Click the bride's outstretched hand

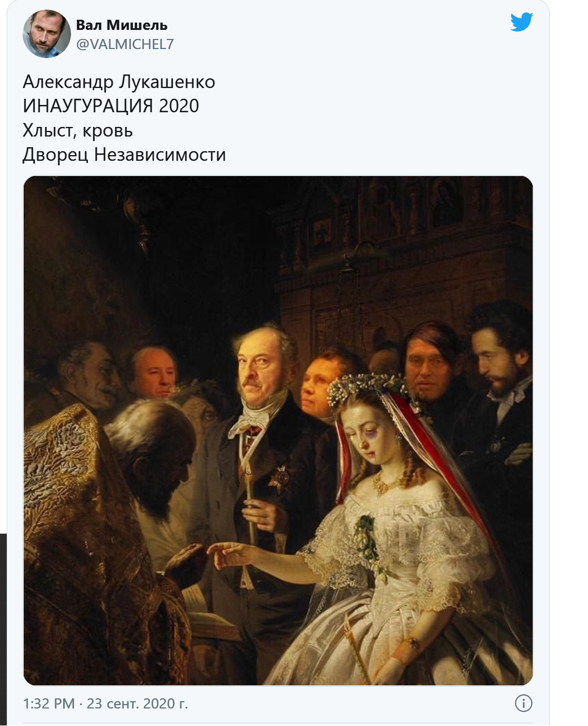pyautogui.click(x=231, y=554)
